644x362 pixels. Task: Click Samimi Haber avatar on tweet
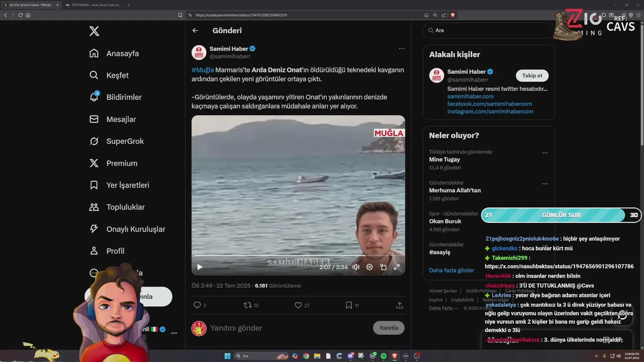(199, 52)
